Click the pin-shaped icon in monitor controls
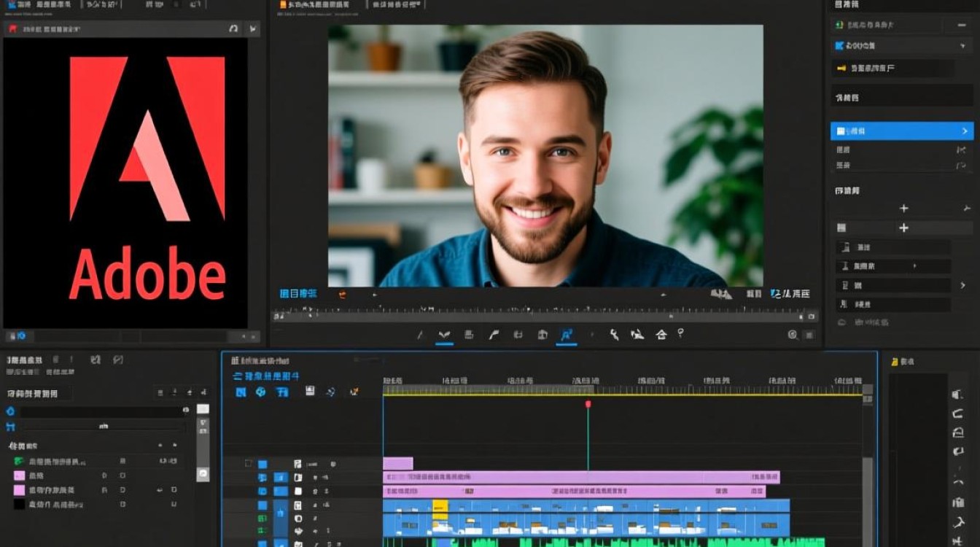This screenshot has height=547, width=980. [x=680, y=333]
